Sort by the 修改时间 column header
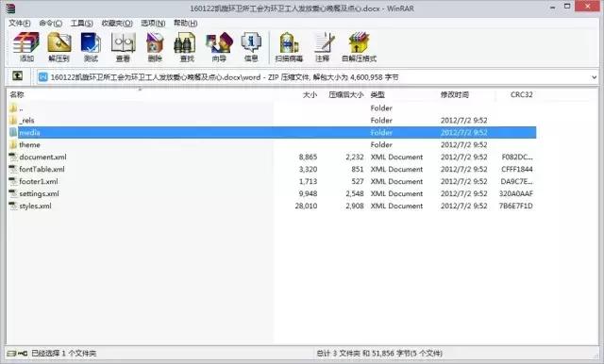This screenshot has height=364, width=604. (x=455, y=94)
